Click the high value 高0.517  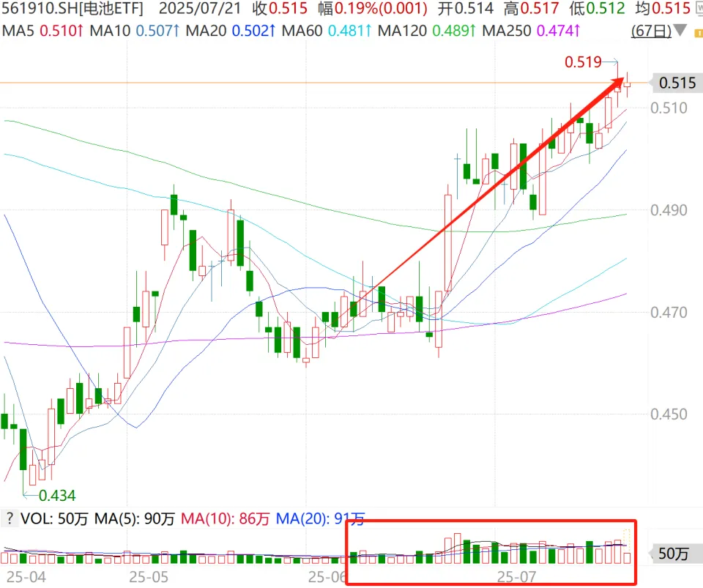532,9
